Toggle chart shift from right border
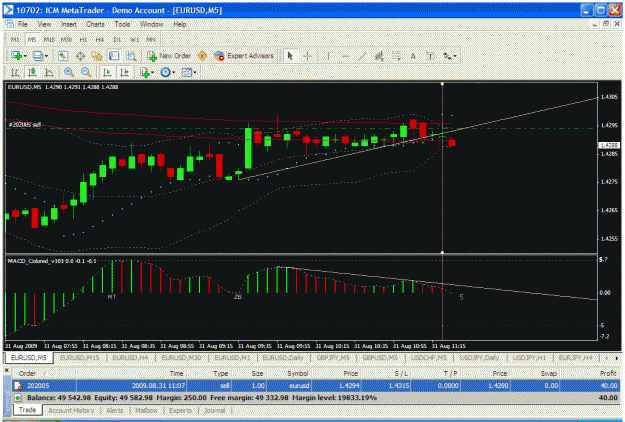 pos(124,72)
